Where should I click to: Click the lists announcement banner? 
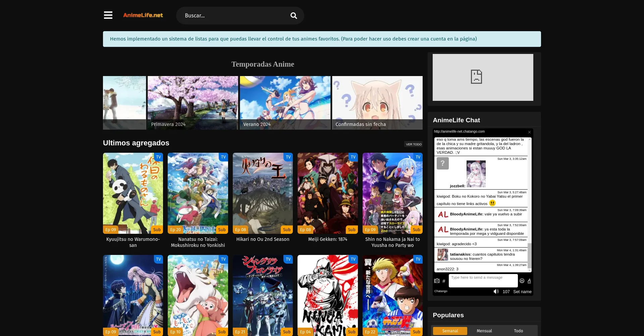point(322,39)
